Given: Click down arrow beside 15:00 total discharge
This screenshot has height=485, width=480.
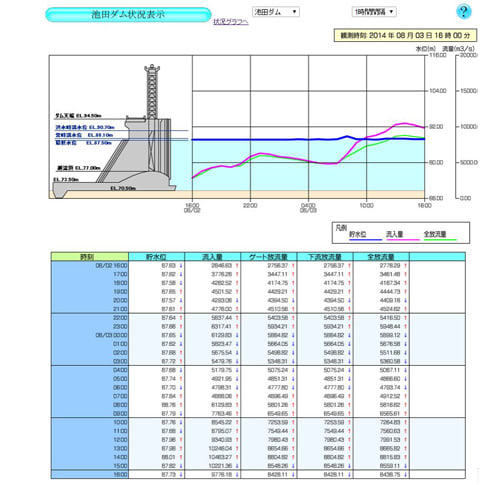Looking at the screenshot, I should click(406, 466).
